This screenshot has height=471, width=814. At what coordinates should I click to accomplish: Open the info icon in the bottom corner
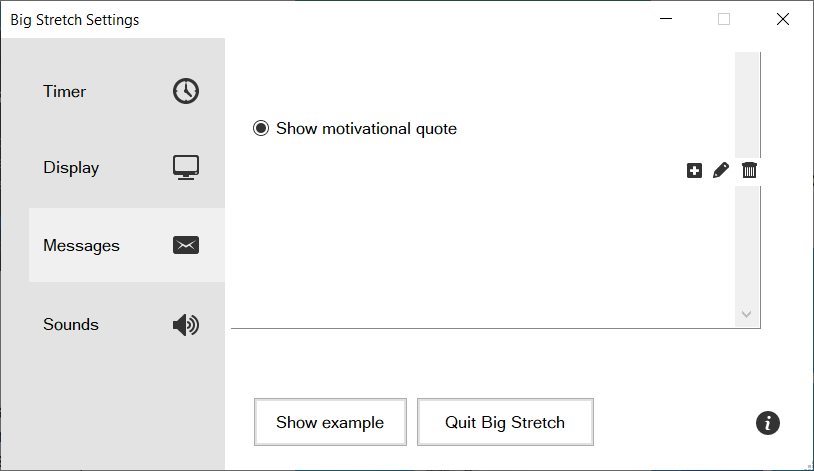pyautogui.click(x=768, y=423)
